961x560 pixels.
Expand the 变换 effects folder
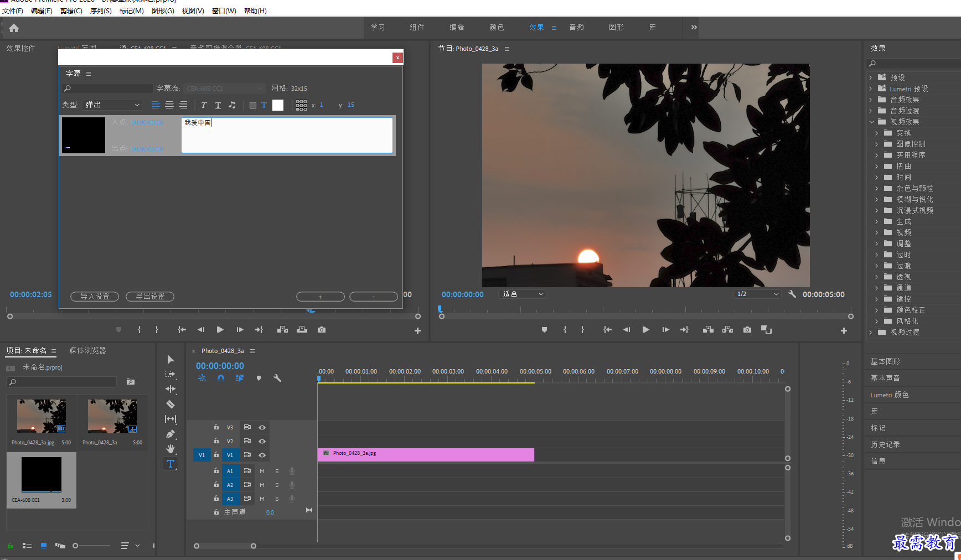pos(877,133)
